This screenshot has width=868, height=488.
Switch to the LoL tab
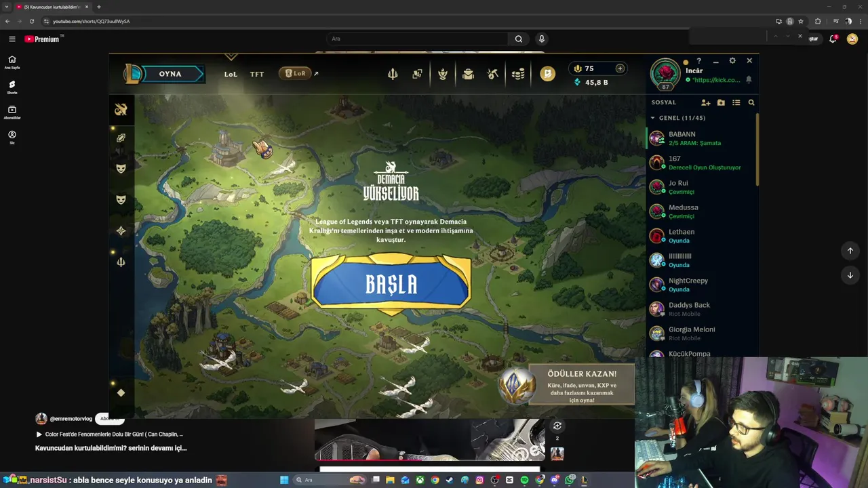[231, 74]
